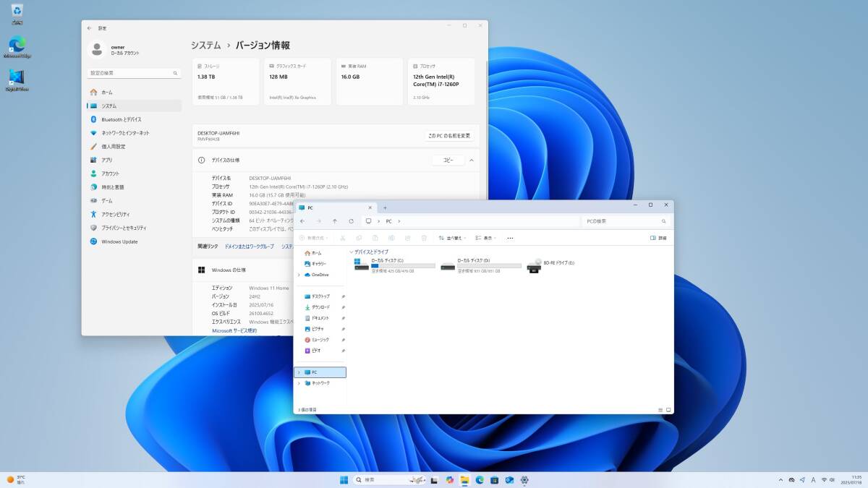Add a new File Explorer tab
This screenshot has width=868, height=488.
tap(385, 207)
